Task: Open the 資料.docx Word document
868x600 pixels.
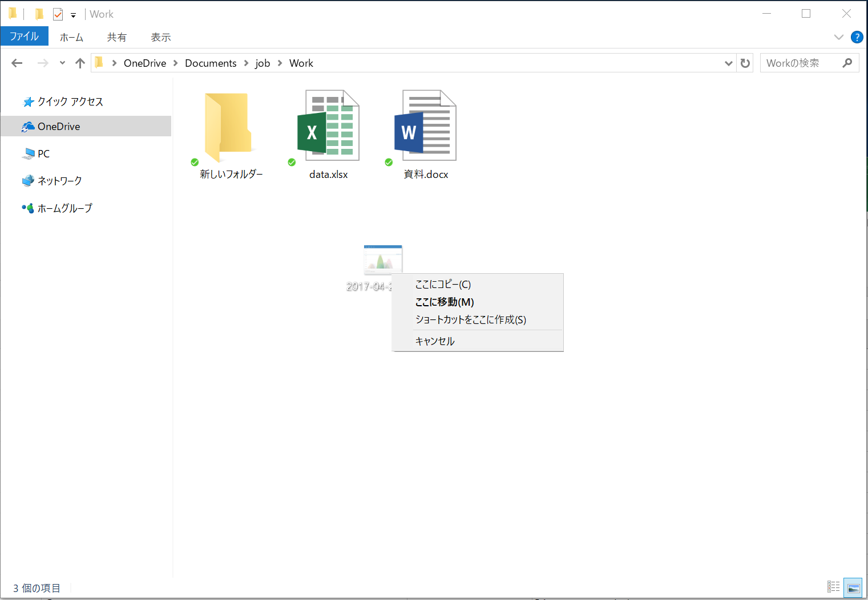Action: coord(425,125)
